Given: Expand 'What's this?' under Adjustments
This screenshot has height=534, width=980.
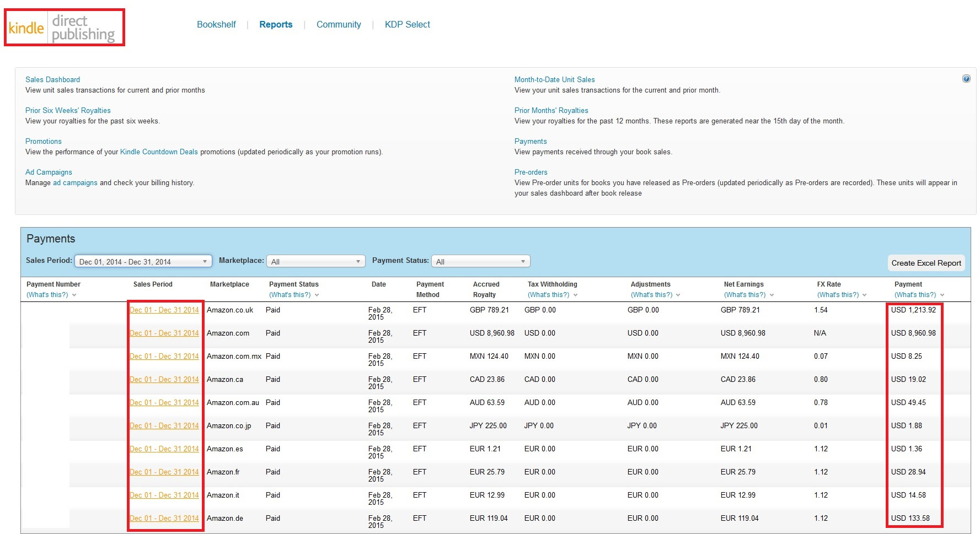Looking at the screenshot, I should (x=656, y=295).
